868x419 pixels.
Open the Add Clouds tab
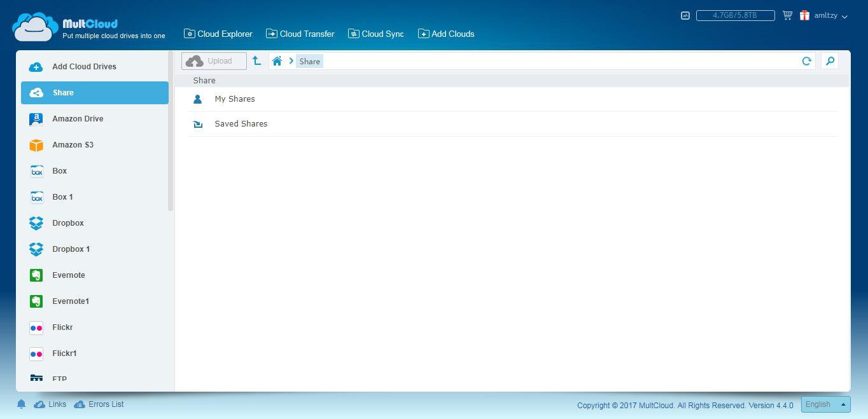click(446, 34)
